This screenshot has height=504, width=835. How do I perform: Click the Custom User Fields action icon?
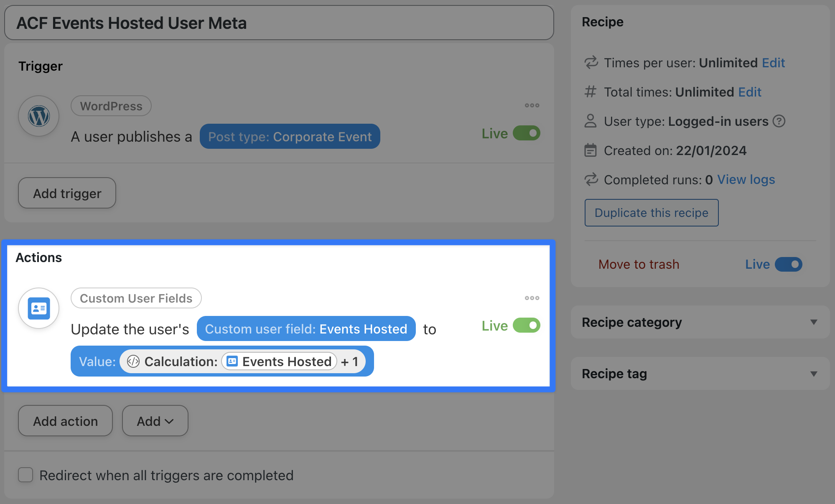pyautogui.click(x=39, y=308)
